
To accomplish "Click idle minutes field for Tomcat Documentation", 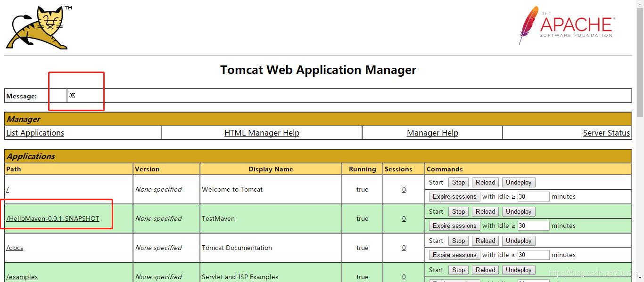I will tap(533, 255).
